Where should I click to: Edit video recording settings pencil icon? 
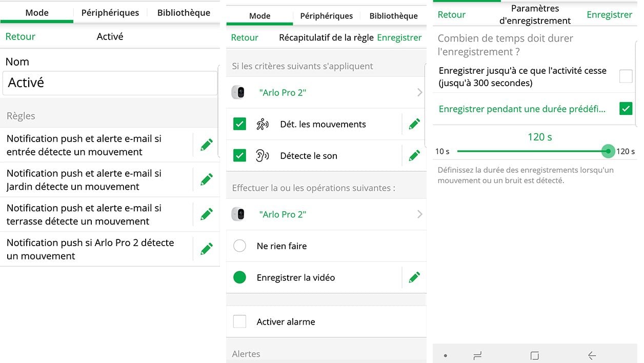point(414,277)
